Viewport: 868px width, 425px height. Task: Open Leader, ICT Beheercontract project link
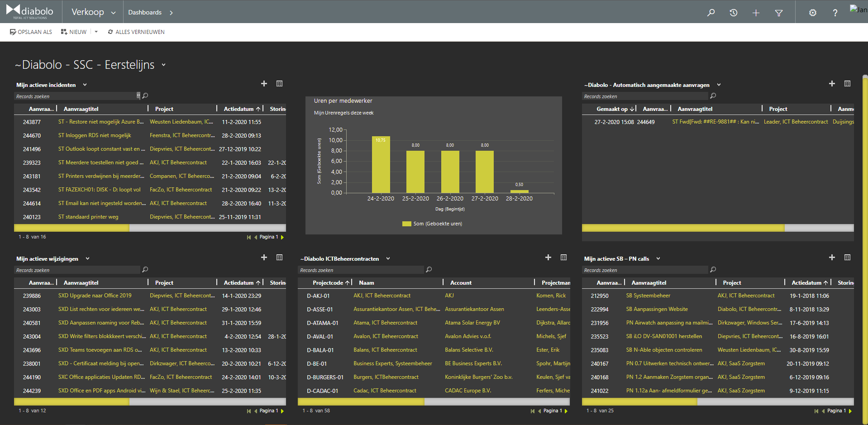coord(796,122)
